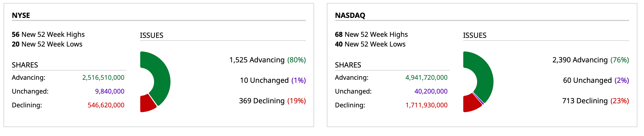Click NYSE declining shares value 546,620,000

106,105
